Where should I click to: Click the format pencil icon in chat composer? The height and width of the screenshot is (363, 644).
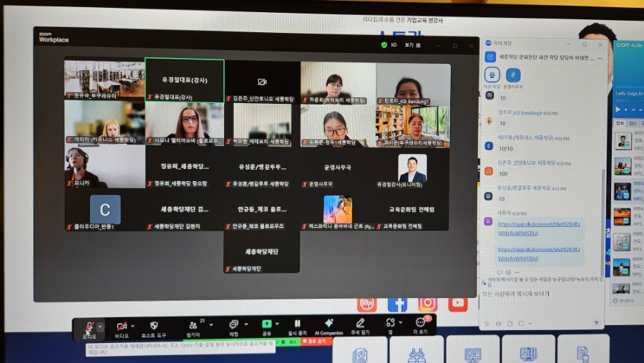(x=487, y=324)
